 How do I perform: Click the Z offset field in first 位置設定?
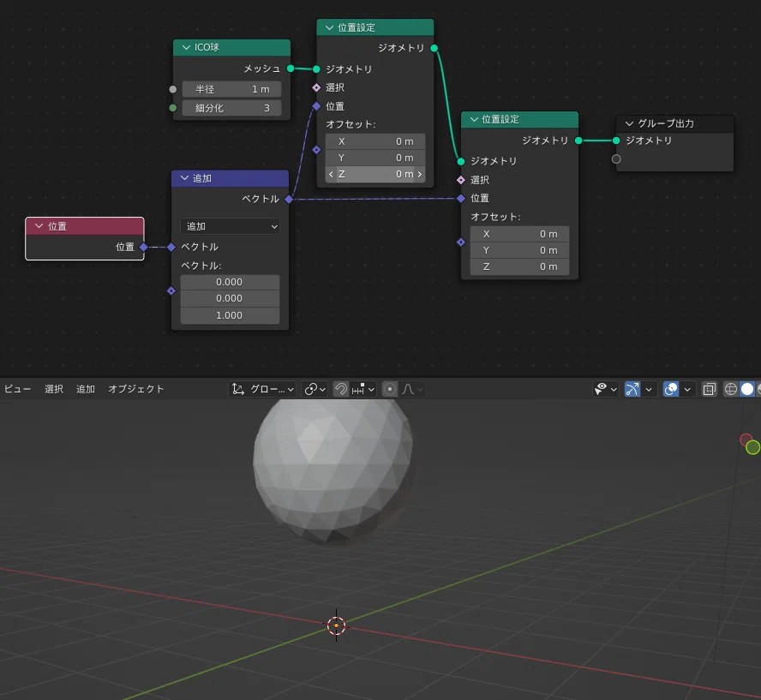pos(375,174)
